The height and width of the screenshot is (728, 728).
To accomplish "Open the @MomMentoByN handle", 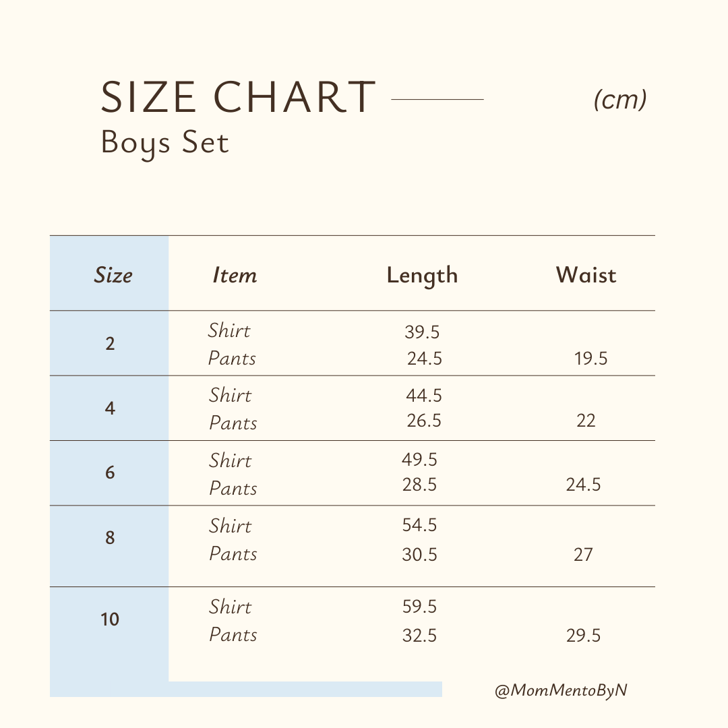I will click(x=561, y=690).
